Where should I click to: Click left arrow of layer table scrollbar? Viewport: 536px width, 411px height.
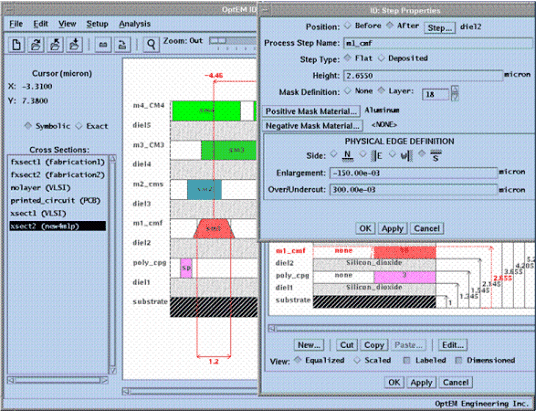(272, 328)
